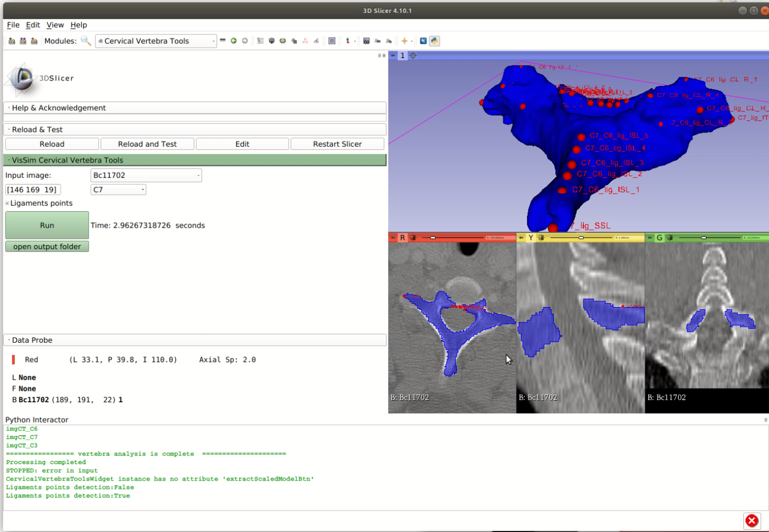Viewport: 769px width, 532px height.
Task: Toggle link icon in Red slice view
Action: click(x=413, y=238)
